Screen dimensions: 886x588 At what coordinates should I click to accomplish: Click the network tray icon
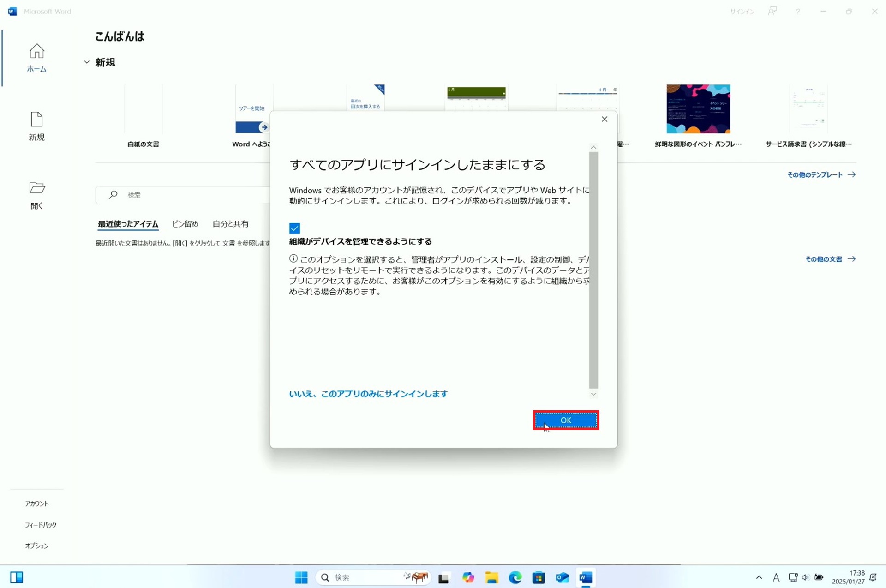coord(793,577)
